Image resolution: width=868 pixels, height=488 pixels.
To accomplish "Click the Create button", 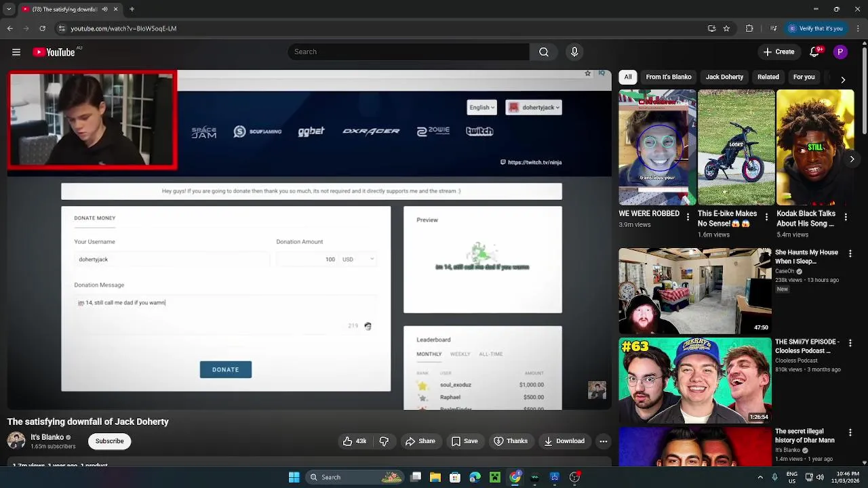I will pos(779,52).
